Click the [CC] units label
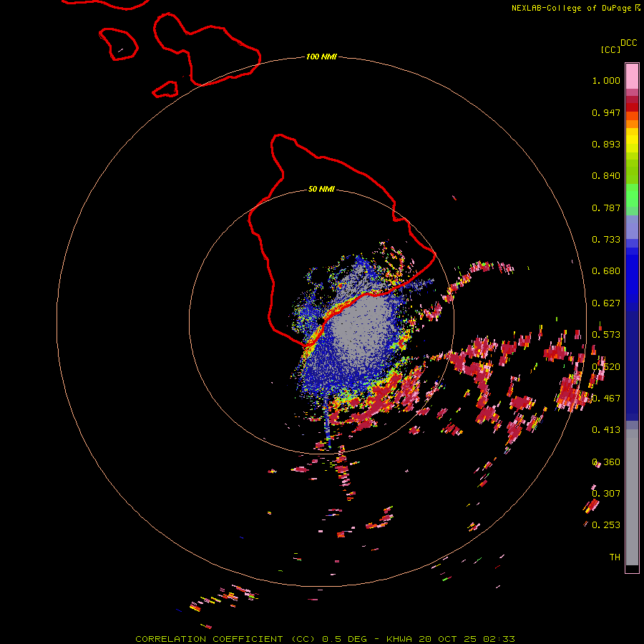The image size is (644, 644). (x=610, y=49)
